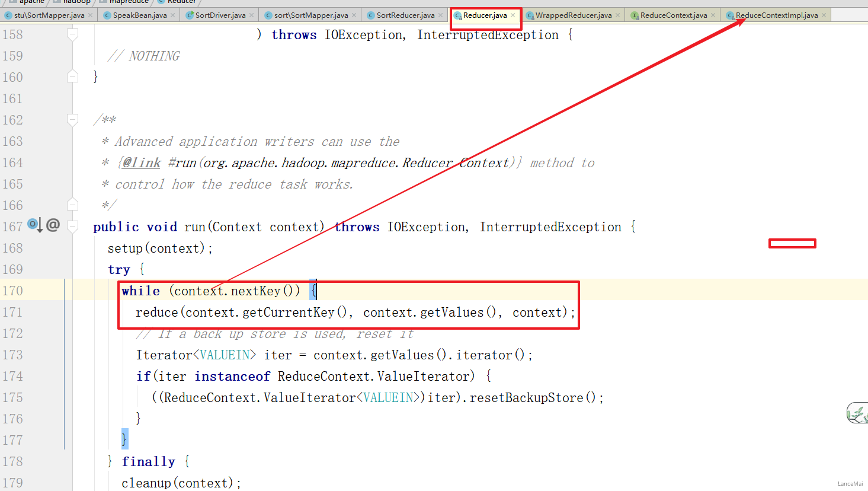Open the WrappedReducer.java tab
Viewport: 868px width, 491px height.
click(574, 15)
